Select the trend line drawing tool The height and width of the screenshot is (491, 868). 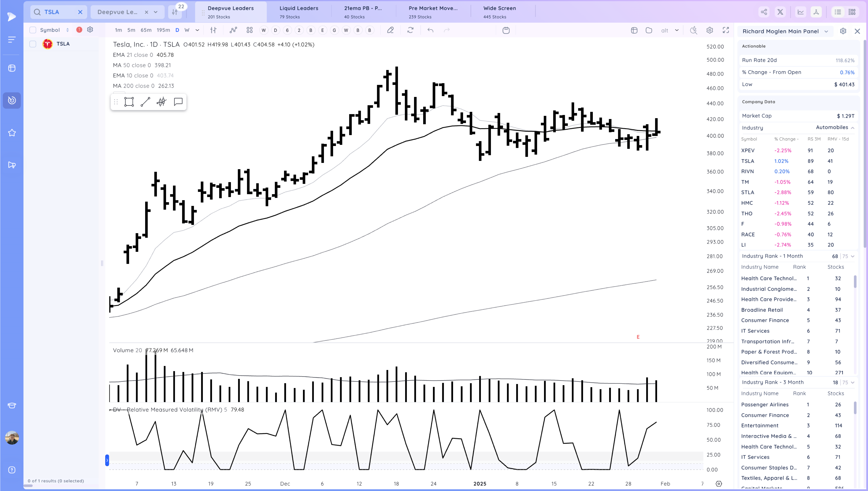(x=145, y=102)
